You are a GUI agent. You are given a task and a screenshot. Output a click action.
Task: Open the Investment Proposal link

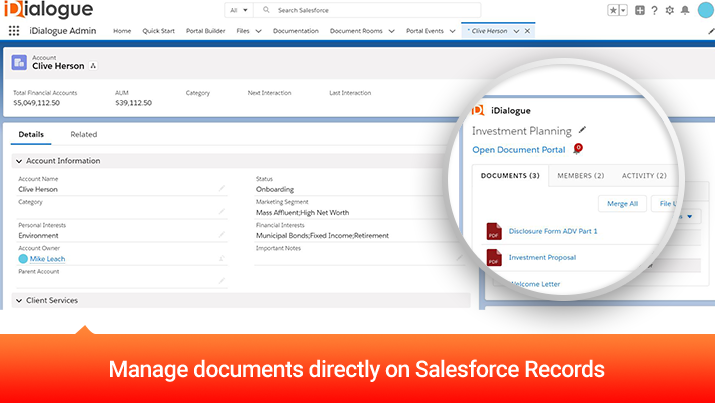[x=542, y=258]
